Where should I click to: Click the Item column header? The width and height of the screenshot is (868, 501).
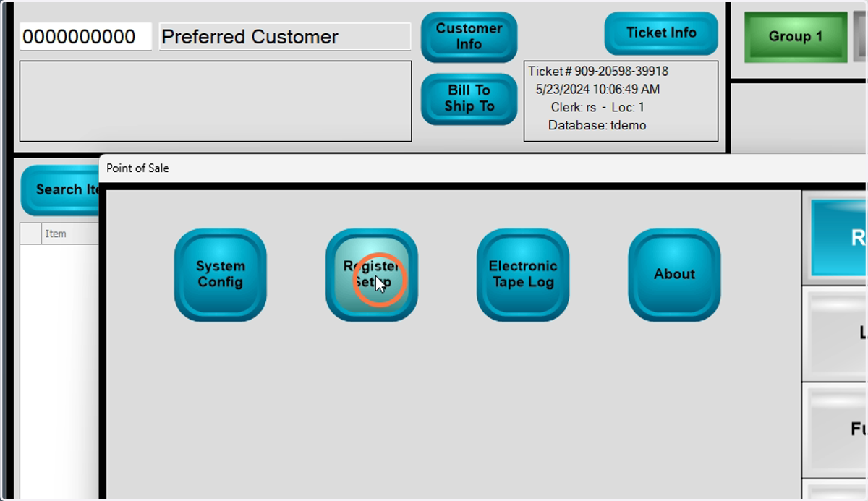point(71,234)
